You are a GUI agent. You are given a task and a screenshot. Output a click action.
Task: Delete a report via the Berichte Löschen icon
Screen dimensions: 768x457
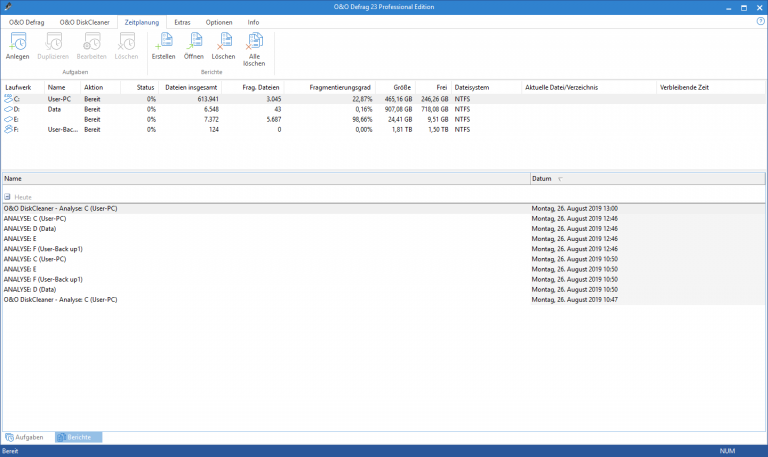(x=223, y=44)
